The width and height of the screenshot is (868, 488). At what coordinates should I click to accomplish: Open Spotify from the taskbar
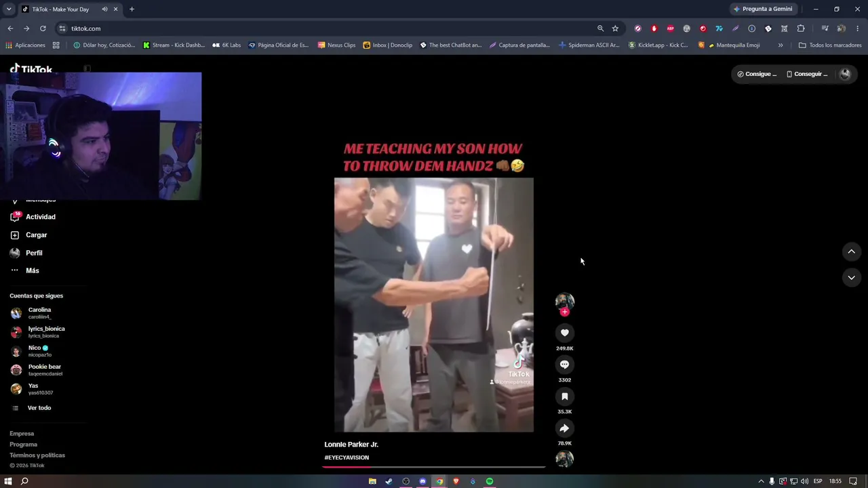click(x=490, y=481)
